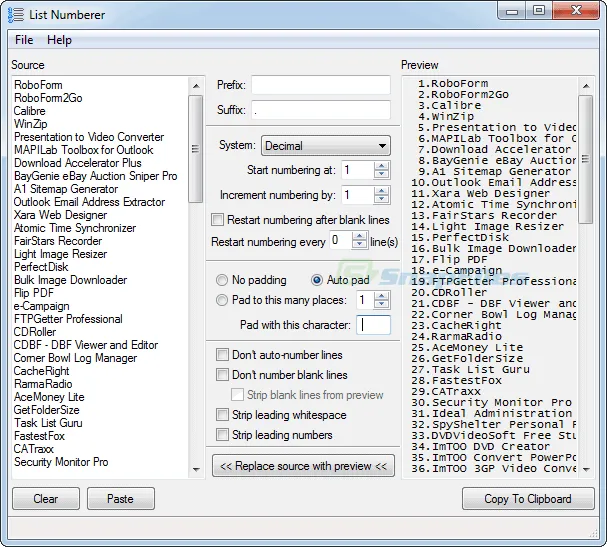Click the Paste button

121,499
